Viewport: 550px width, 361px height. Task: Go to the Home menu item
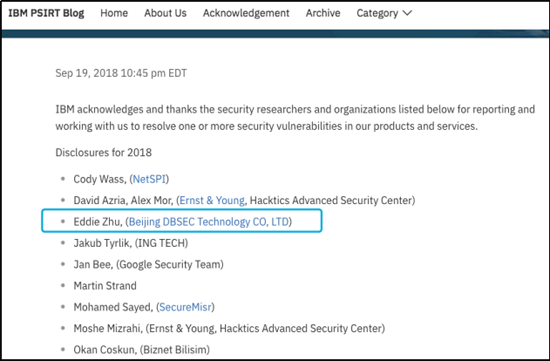click(x=114, y=13)
